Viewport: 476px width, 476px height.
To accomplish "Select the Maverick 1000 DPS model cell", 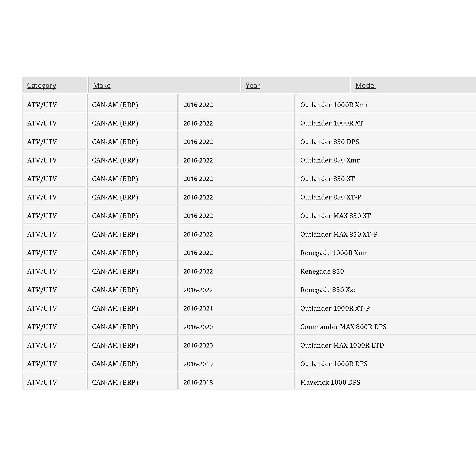I will click(x=386, y=381).
